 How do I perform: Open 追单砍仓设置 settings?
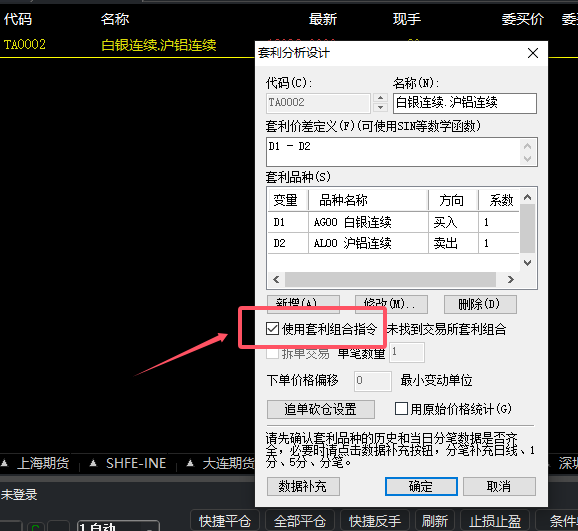[x=321, y=409]
